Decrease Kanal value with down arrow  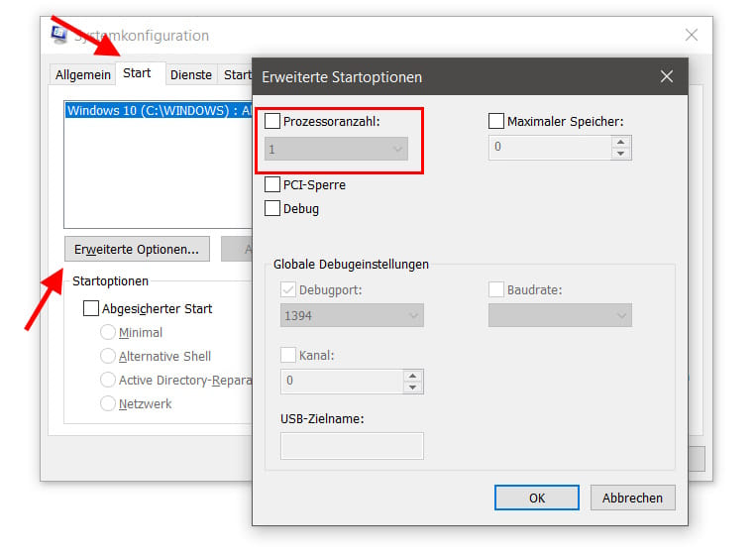click(x=413, y=388)
